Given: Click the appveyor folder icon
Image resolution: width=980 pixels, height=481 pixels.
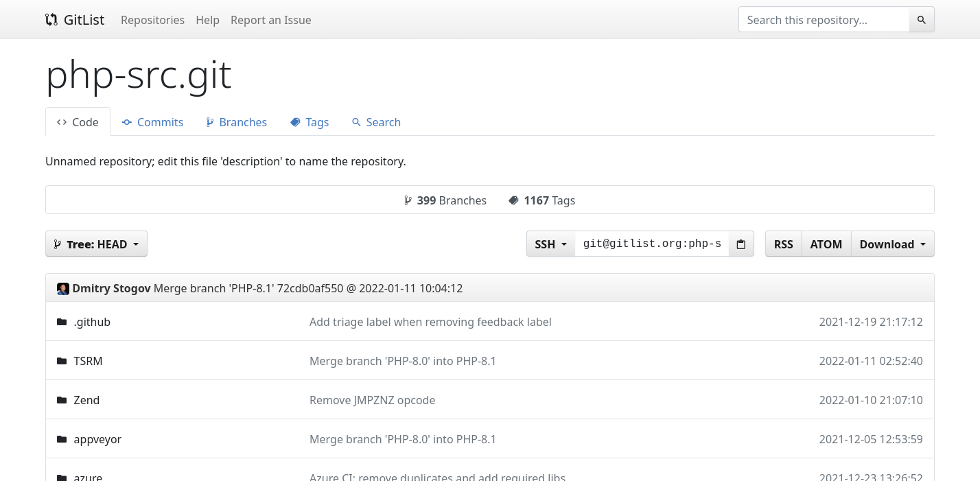Looking at the screenshot, I should (x=62, y=439).
